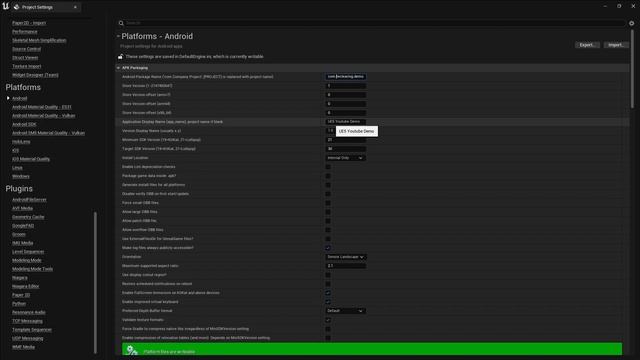Toggle Generate install files for all platforms
Screen dimensions: 640x360
pos(328,185)
